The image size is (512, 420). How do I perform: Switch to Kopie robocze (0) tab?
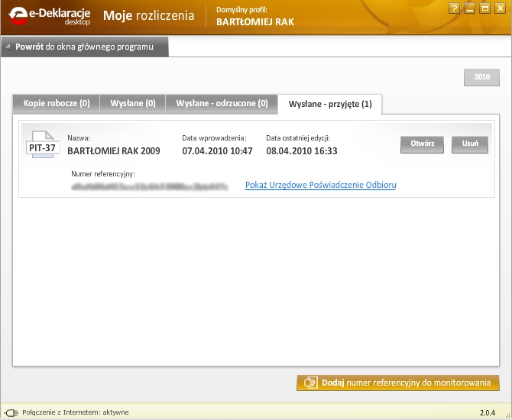coord(56,103)
